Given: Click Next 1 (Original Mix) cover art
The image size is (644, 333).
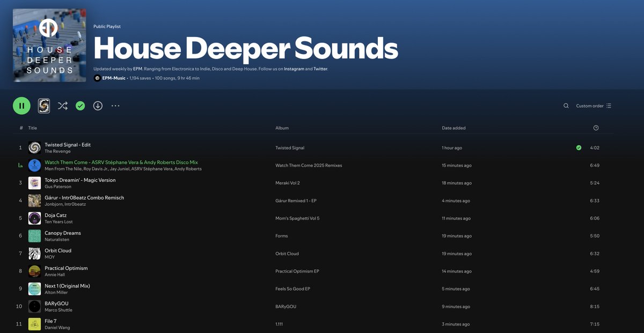Looking at the screenshot, I should [34, 289].
